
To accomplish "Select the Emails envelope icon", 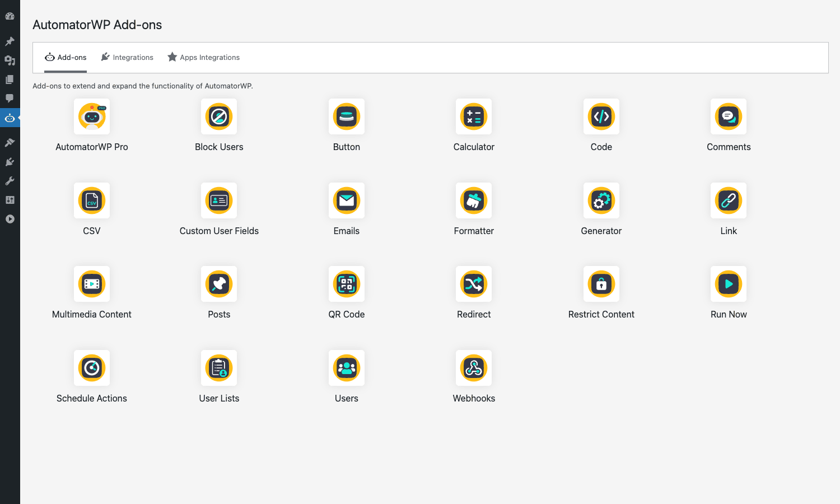I will [x=347, y=200].
